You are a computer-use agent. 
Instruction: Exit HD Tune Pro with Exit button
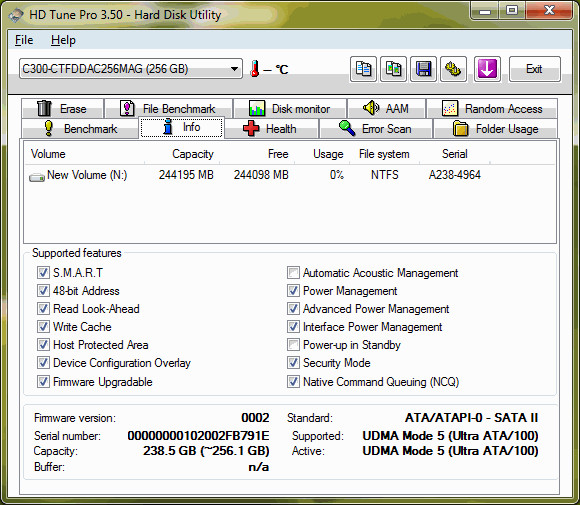[x=535, y=69]
